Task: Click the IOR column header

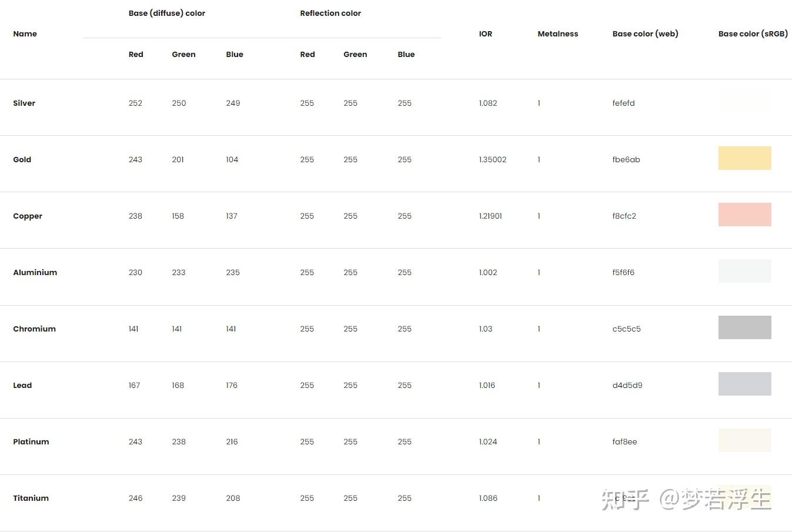Action: [486, 34]
